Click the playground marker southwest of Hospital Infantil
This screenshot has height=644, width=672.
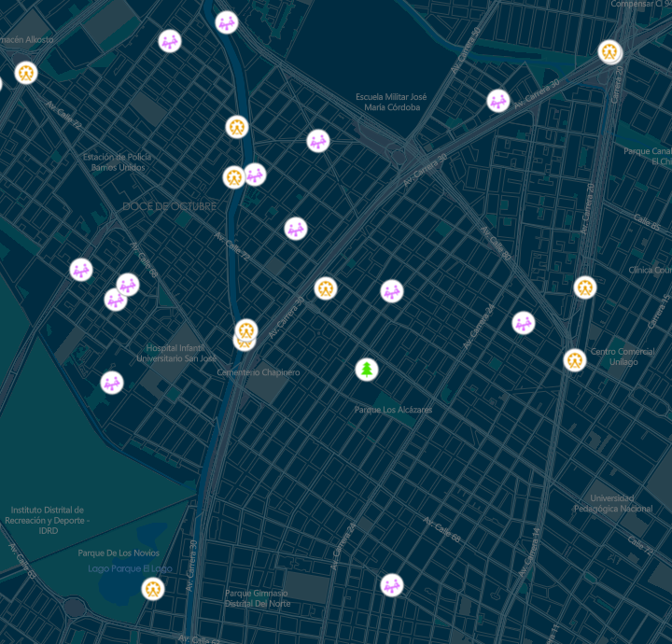112,383
